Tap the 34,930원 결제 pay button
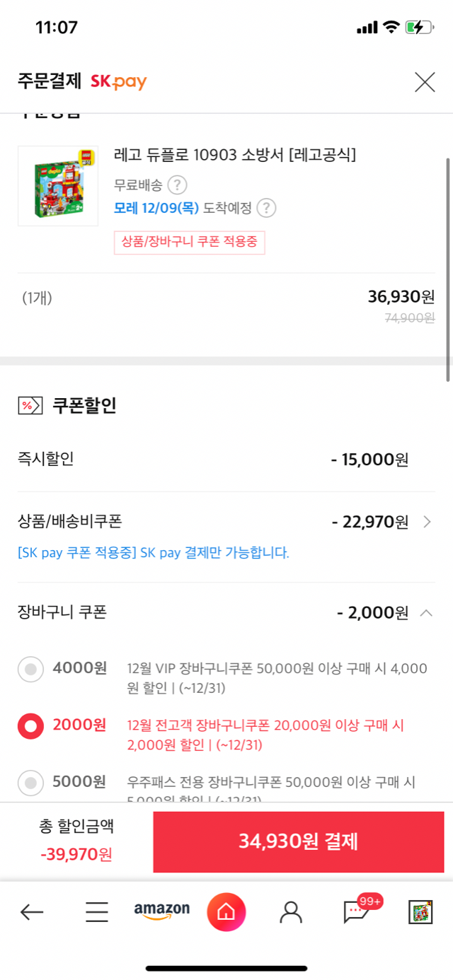Viewport: 453px width, 980px height. pyautogui.click(x=299, y=841)
